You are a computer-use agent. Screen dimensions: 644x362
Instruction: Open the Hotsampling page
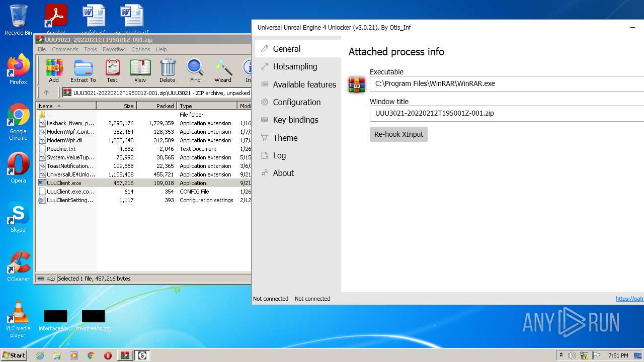click(298, 66)
